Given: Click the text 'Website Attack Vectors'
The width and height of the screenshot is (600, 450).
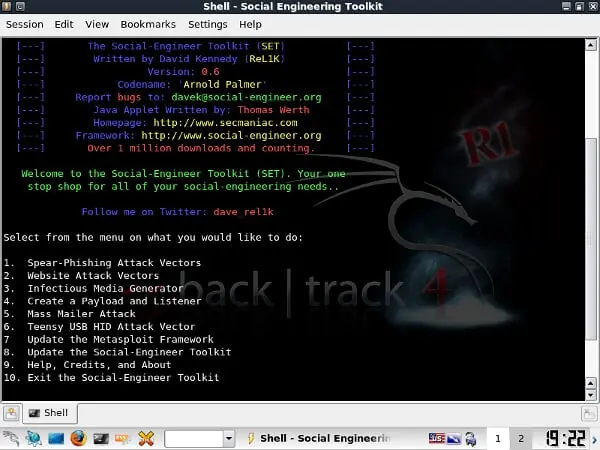Looking at the screenshot, I should [x=93, y=276].
